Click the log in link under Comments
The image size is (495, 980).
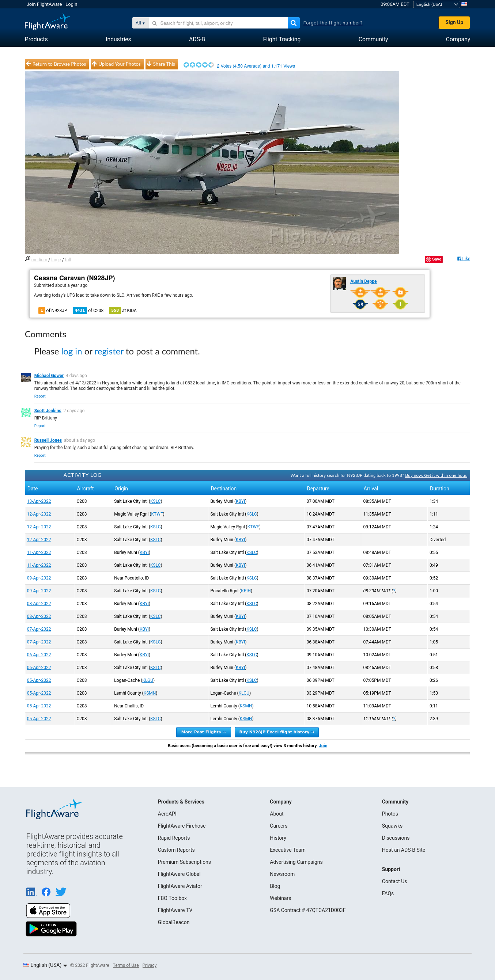click(x=72, y=352)
